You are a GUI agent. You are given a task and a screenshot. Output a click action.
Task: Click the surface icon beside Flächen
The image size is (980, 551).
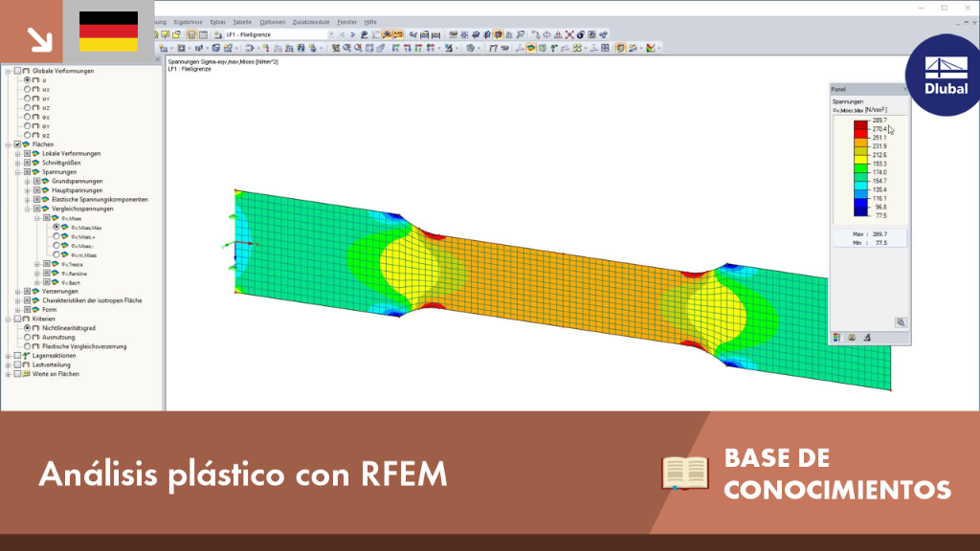click(x=26, y=144)
